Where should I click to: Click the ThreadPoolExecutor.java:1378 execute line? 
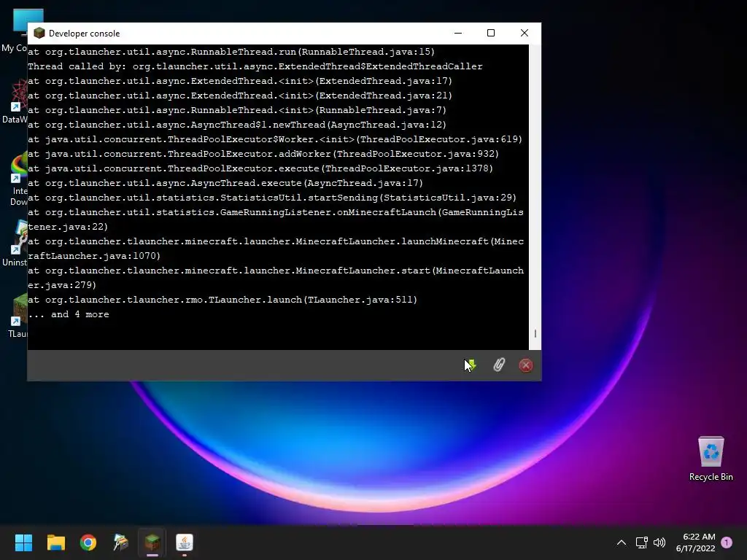(260, 168)
